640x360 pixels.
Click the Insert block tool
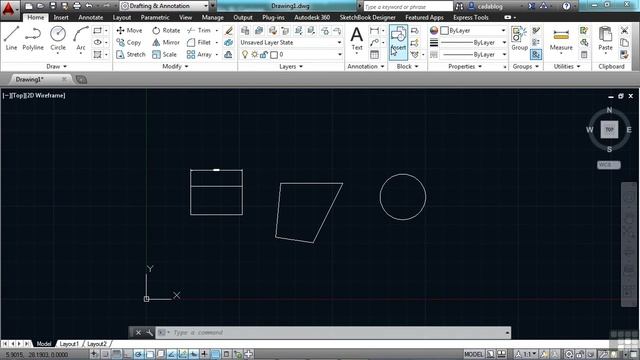[x=398, y=42]
